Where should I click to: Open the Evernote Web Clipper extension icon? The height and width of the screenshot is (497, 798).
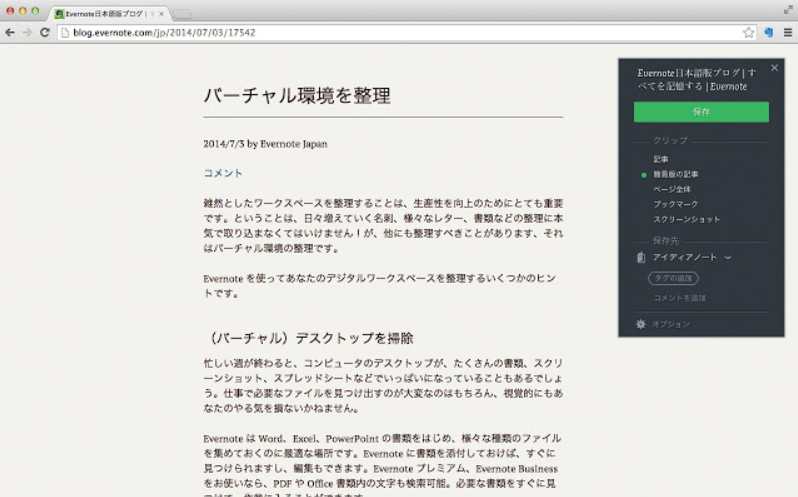[x=768, y=33]
